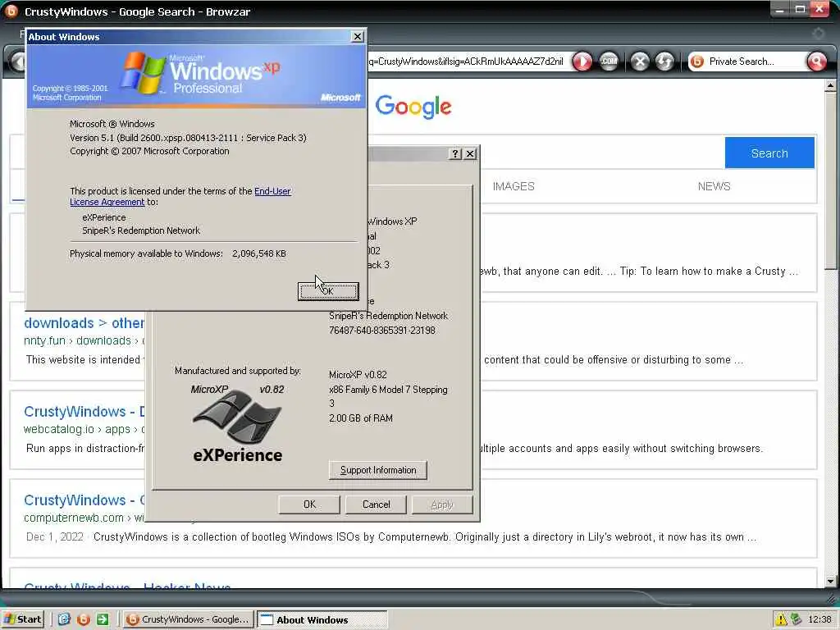
Task: Stop page loading with the X button
Action: coord(640,62)
